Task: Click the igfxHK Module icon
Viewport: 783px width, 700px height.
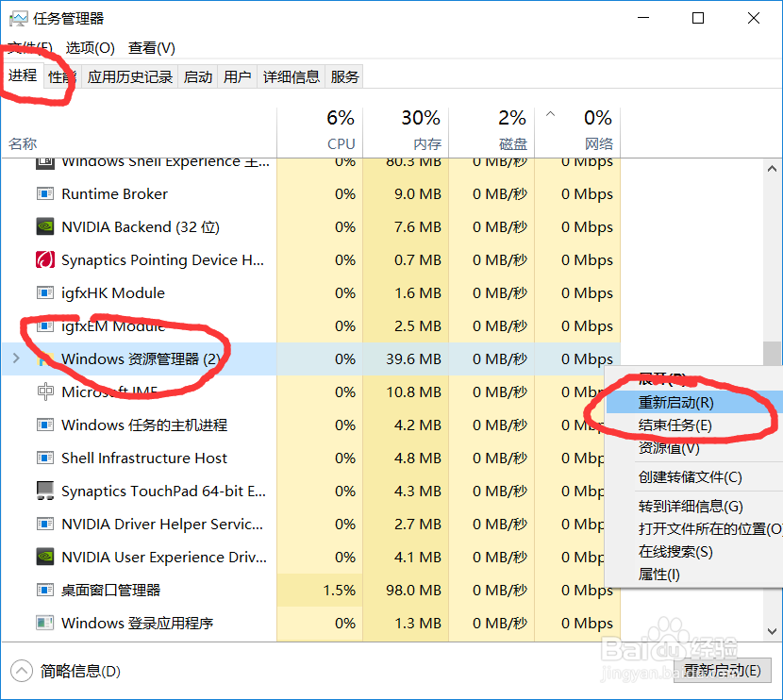Action: point(45,292)
